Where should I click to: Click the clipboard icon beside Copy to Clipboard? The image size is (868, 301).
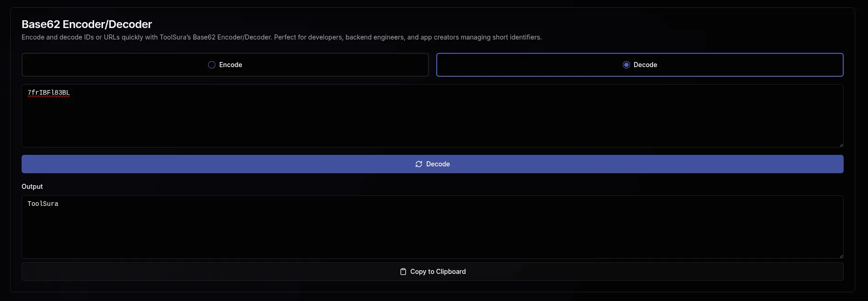pos(403,272)
